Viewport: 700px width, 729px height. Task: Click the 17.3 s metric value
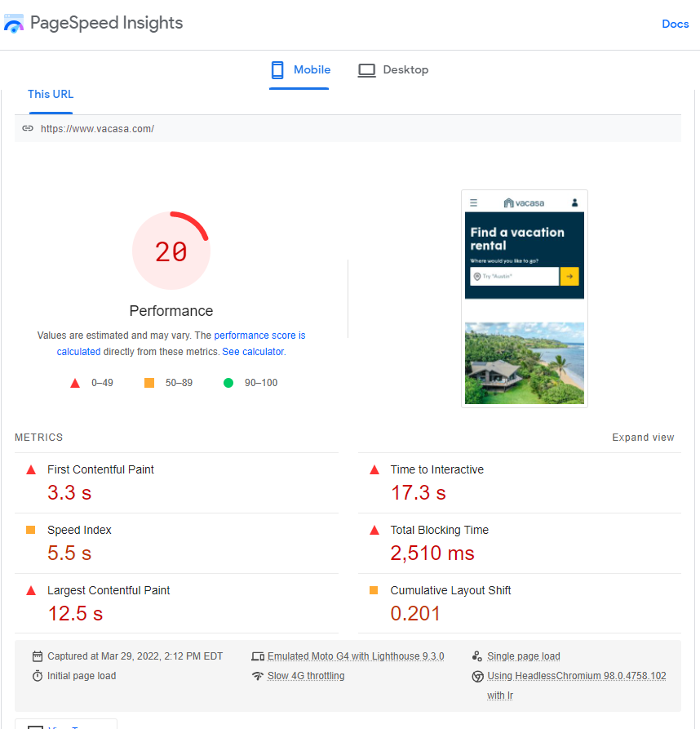point(418,493)
